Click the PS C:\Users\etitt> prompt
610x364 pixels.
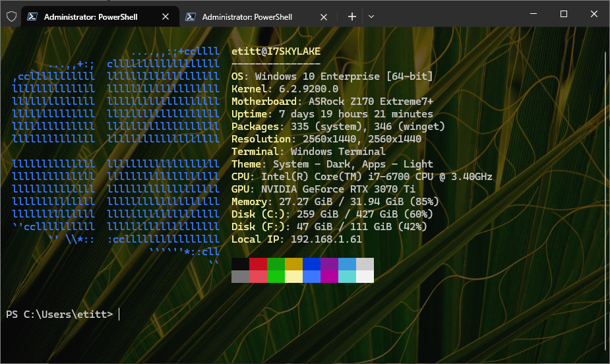(x=59, y=315)
